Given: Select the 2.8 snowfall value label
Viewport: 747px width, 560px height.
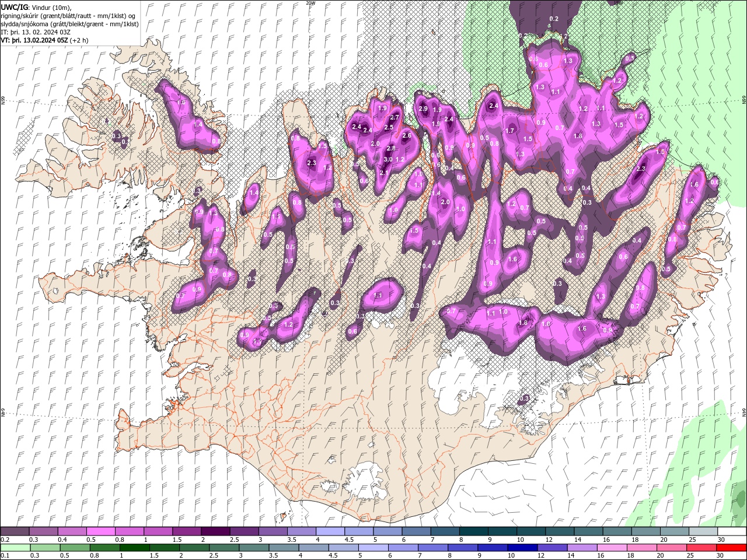Looking at the screenshot, I should (x=391, y=148).
